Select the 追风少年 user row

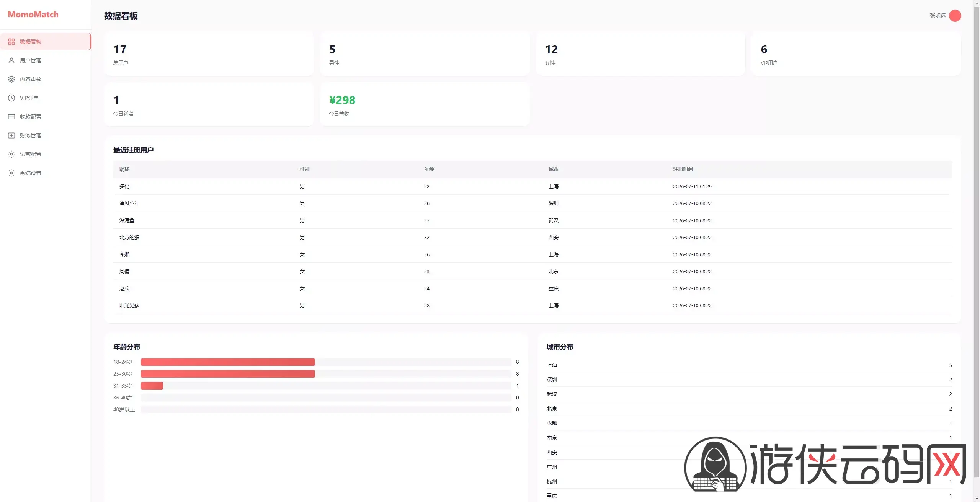pos(532,203)
